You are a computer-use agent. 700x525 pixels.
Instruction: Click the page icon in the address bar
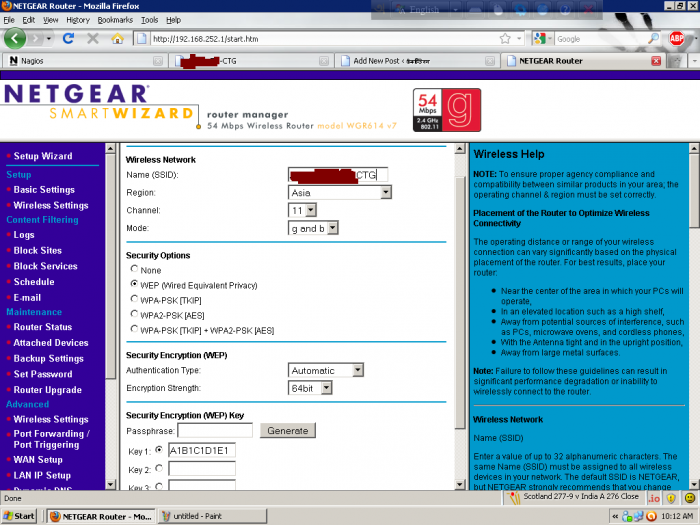[x=142, y=39]
